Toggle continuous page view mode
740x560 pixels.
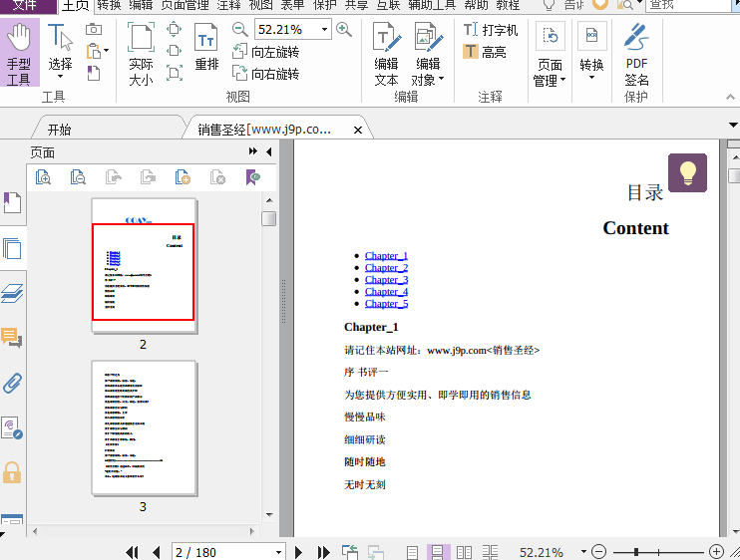(x=437, y=552)
